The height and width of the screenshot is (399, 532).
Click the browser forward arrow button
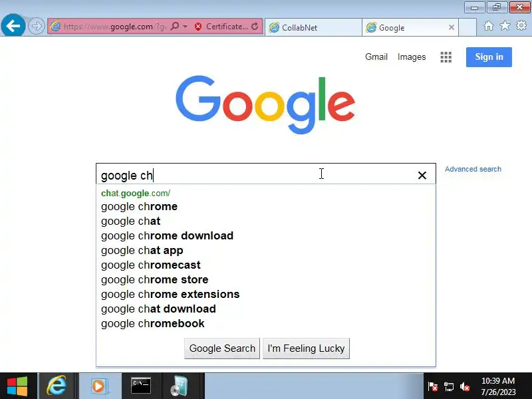[x=37, y=26]
